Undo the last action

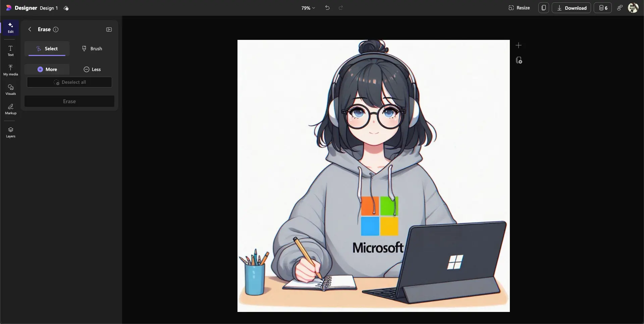pos(327,8)
